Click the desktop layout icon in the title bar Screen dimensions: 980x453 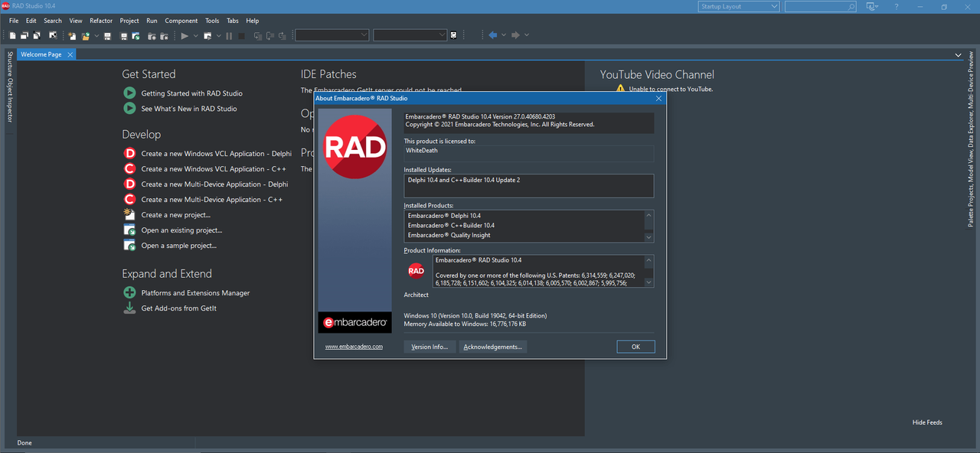tap(871, 7)
